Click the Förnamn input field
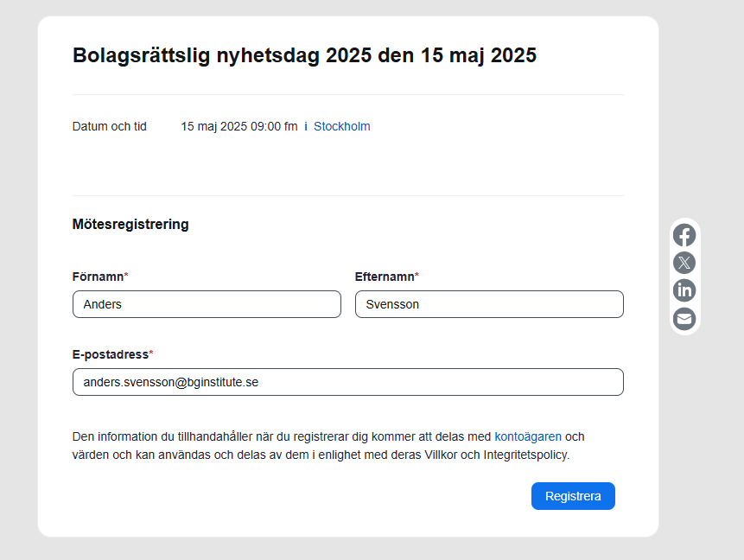 (x=207, y=304)
